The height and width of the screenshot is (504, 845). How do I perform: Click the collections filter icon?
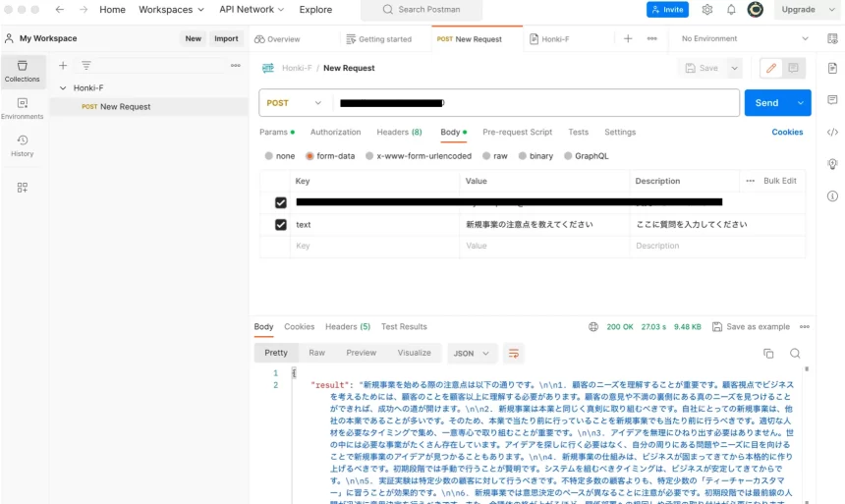(x=86, y=65)
